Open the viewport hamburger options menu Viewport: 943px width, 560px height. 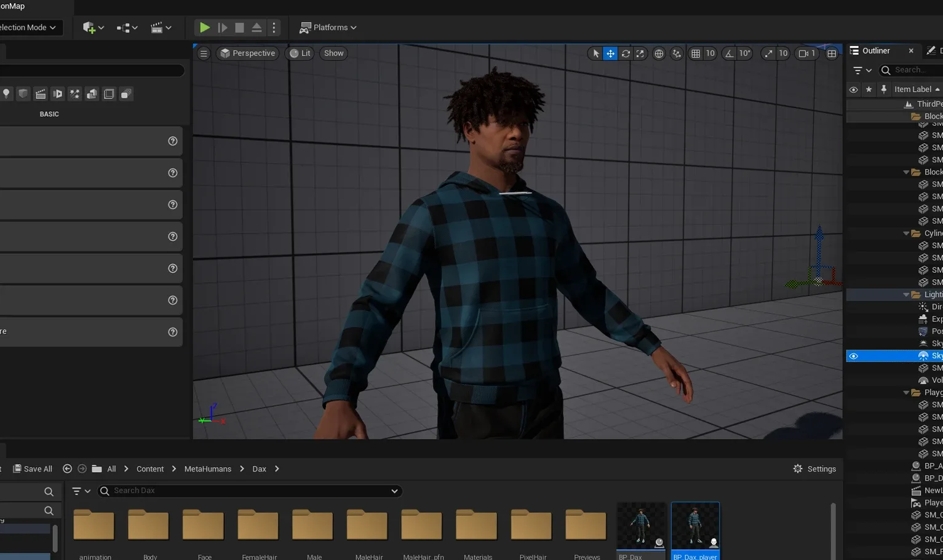(204, 53)
